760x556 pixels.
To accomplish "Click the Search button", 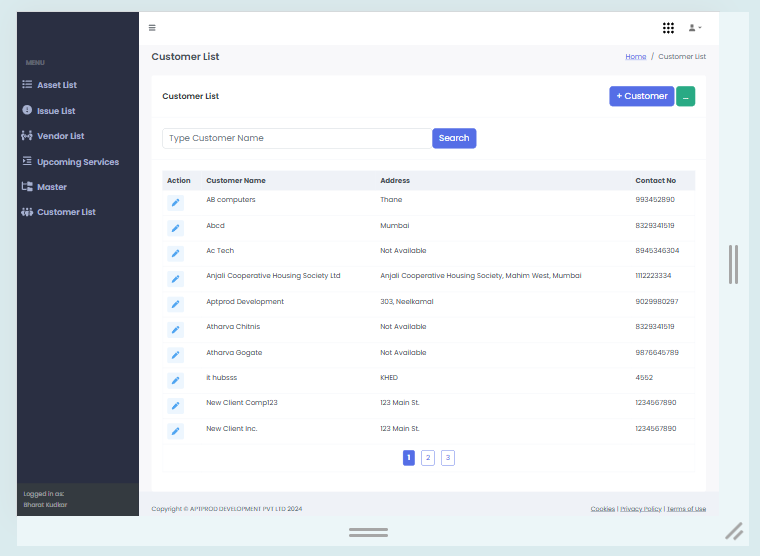I will tap(454, 138).
